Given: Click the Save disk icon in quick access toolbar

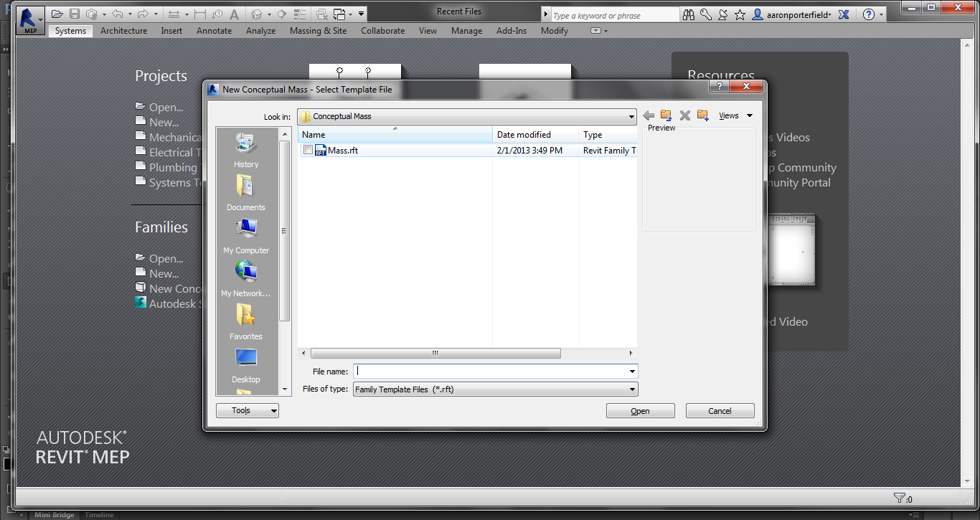Looking at the screenshot, I should point(75,14).
